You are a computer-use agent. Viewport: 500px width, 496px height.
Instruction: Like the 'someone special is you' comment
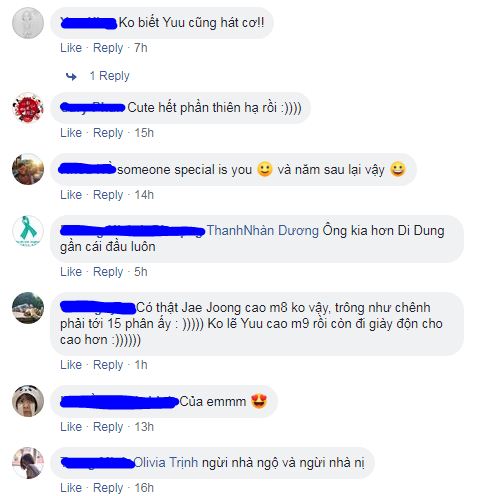click(x=71, y=195)
